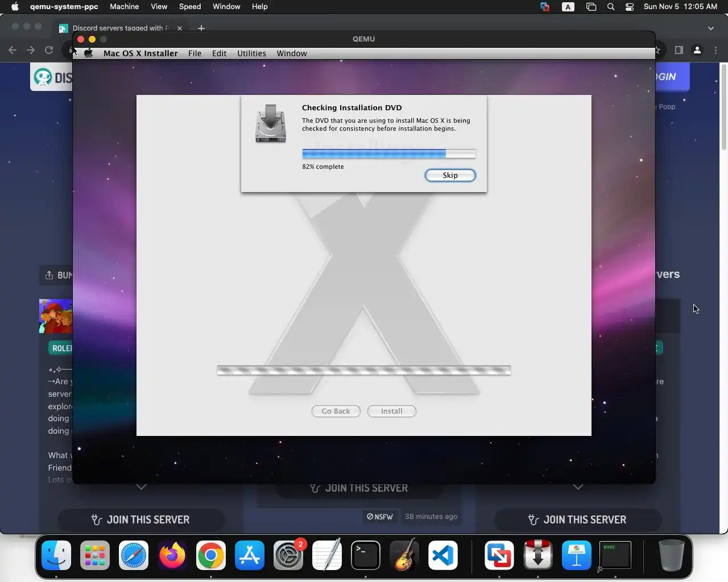The height and width of the screenshot is (582, 728).
Task: Click the Install button
Action: 391,411
